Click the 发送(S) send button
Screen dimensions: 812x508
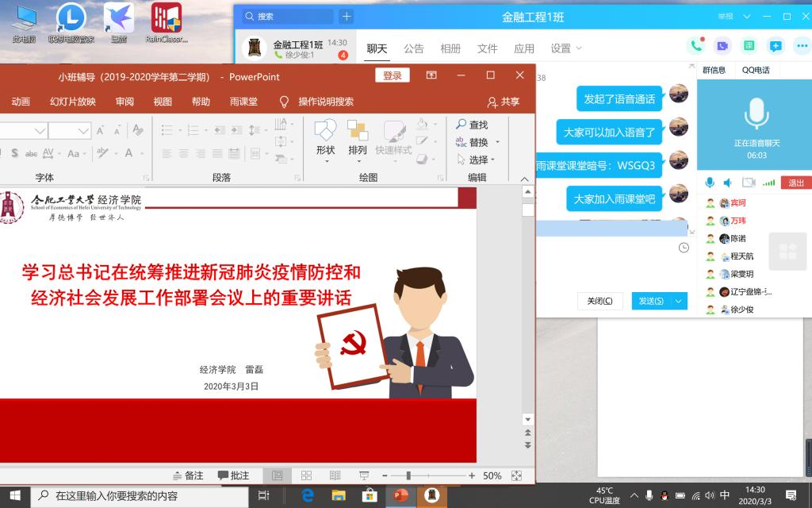click(652, 301)
